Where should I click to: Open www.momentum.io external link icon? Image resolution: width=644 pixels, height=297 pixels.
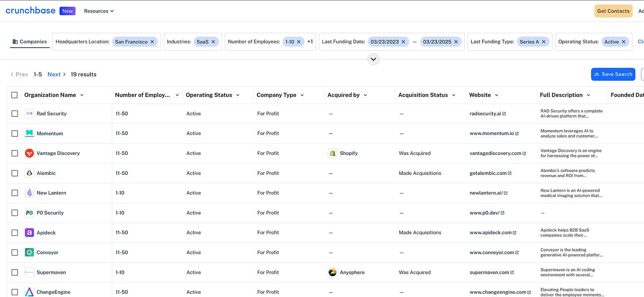coord(517,134)
